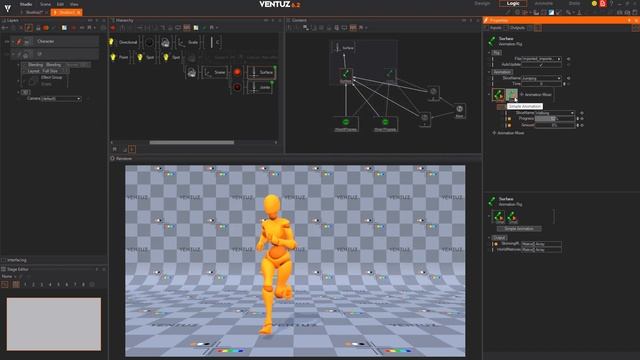Click upper Animation Mixer add button
This screenshot has height=360, width=640.
[536, 95]
